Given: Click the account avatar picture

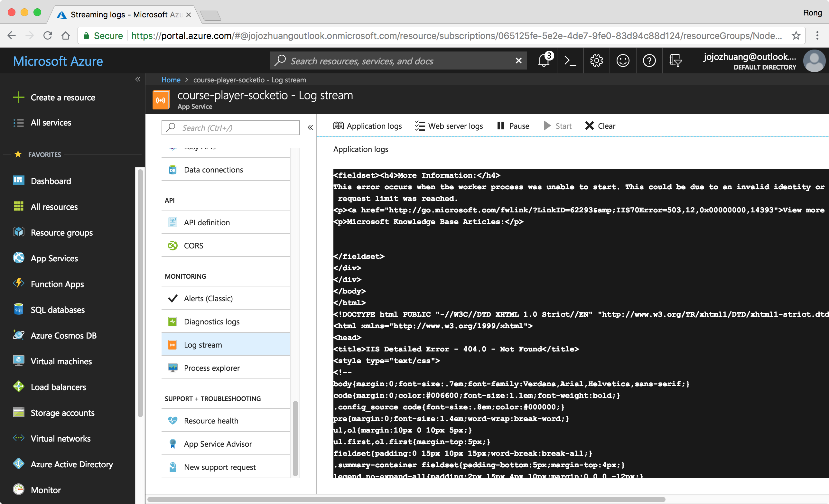Looking at the screenshot, I should pos(814,61).
